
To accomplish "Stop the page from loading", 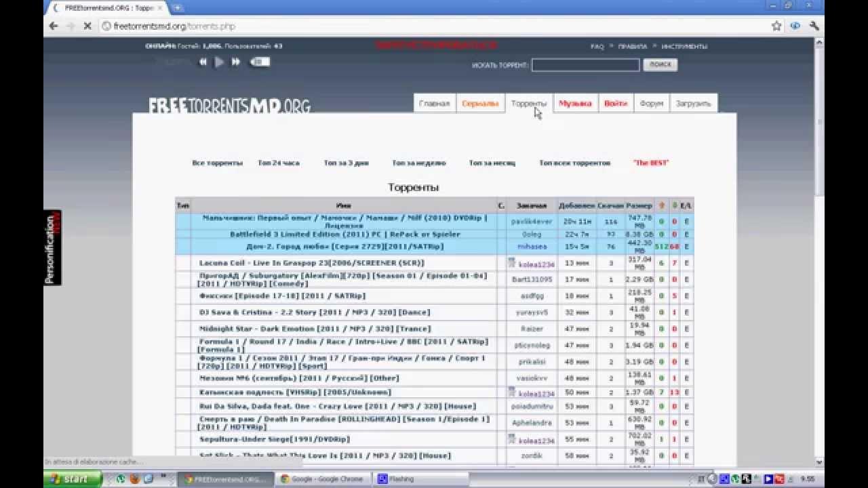I will point(88,26).
